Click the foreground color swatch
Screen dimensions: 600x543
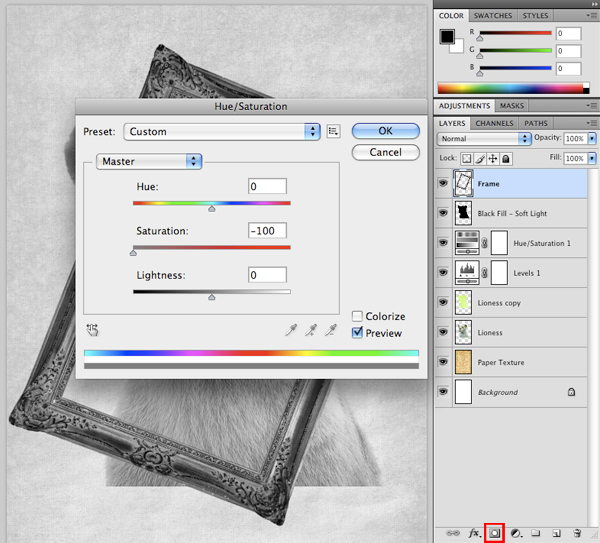point(447,37)
